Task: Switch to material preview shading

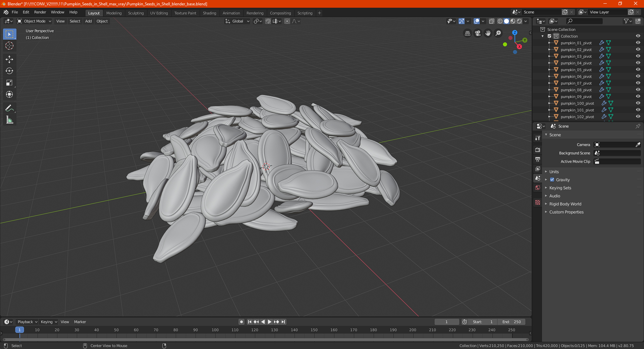Action: (513, 21)
